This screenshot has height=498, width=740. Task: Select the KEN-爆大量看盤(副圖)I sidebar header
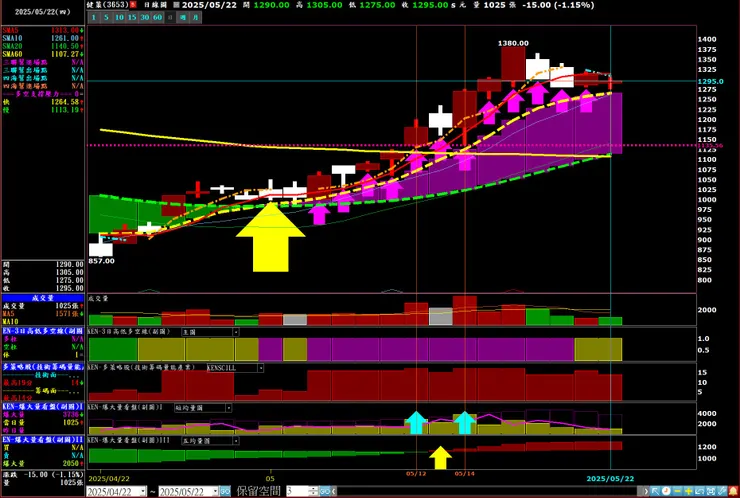pos(43,406)
